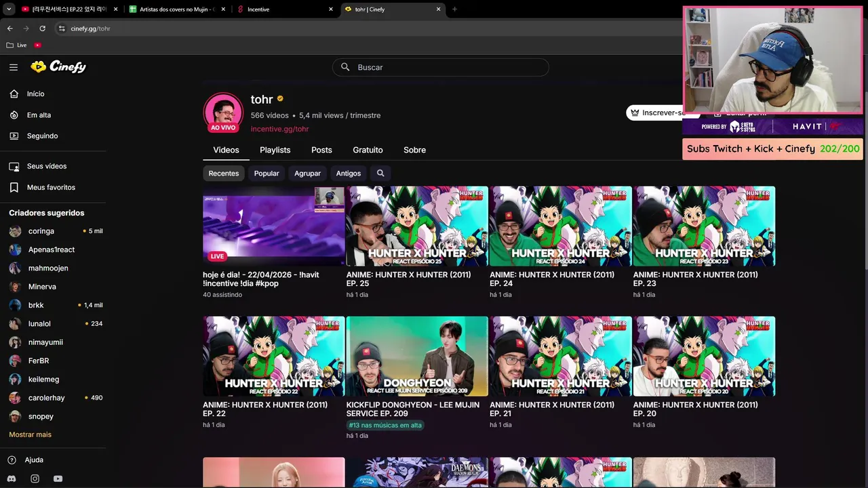
Task: Open Hunter x Hunter EP. 21 thumbnail
Action: tap(561, 356)
